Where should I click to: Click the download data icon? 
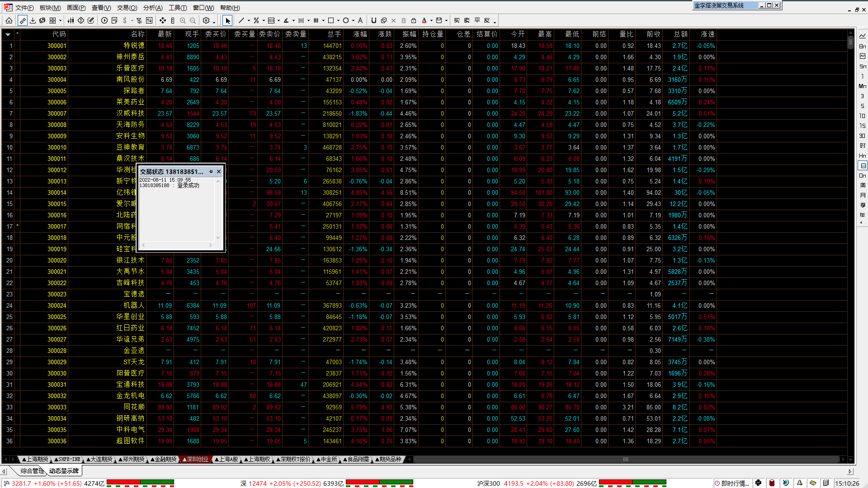click(33, 20)
